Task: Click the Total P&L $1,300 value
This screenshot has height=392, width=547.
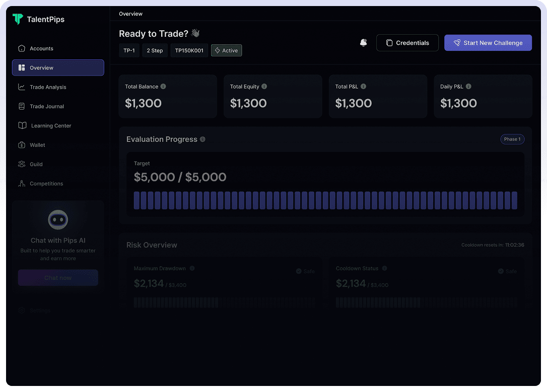Action: [x=354, y=103]
